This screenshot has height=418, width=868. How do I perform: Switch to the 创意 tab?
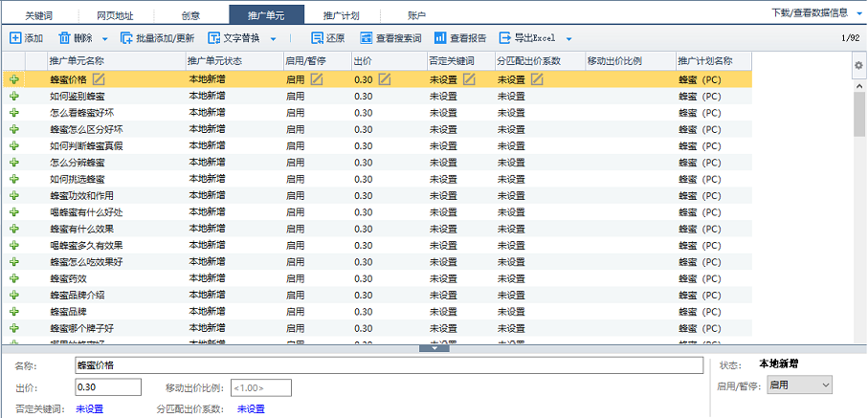(190, 15)
